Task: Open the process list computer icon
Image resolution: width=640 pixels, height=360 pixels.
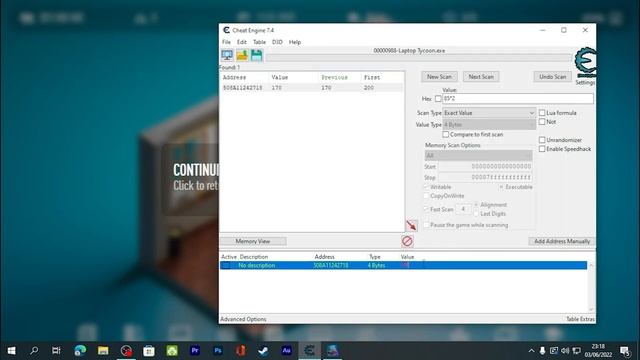Action: 227,55
